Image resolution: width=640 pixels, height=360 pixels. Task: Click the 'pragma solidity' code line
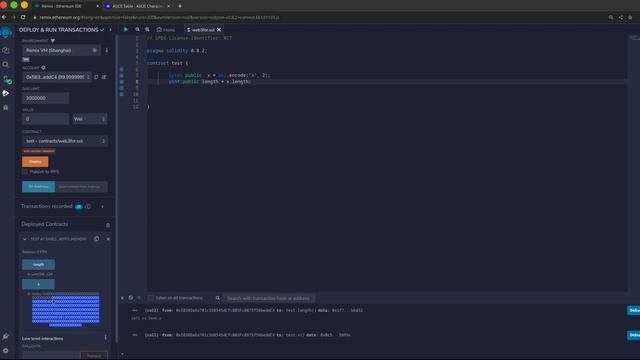pyautogui.click(x=177, y=51)
